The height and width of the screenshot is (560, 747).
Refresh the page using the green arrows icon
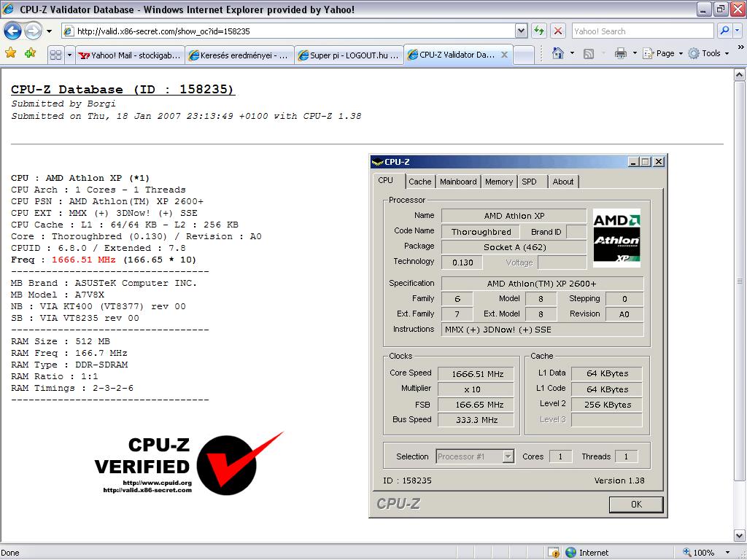pyautogui.click(x=539, y=31)
